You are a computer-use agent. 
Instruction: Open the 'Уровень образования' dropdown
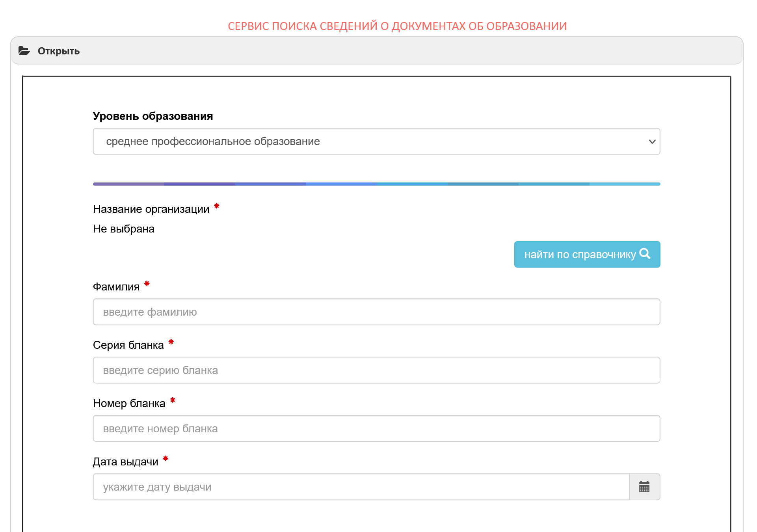pyautogui.click(x=377, y=141)
